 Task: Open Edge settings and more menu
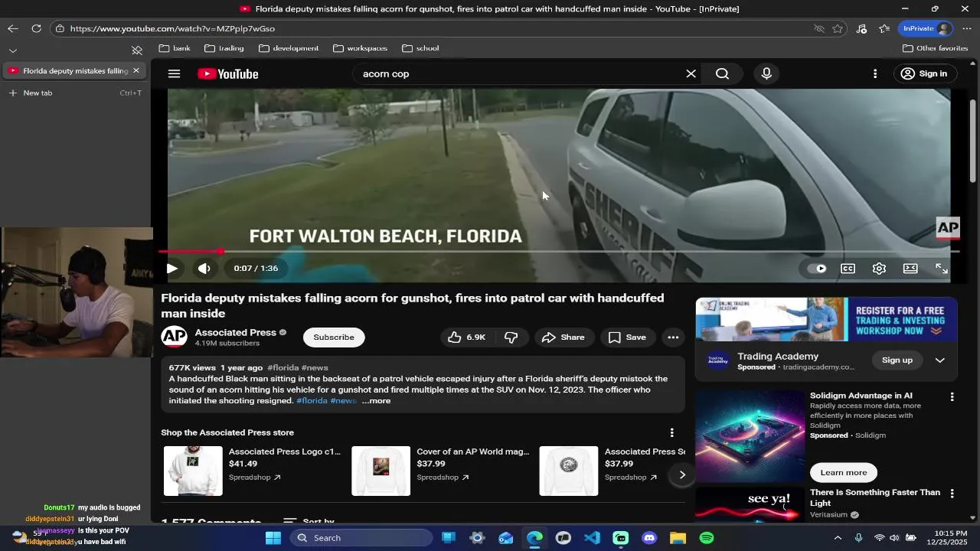pyautogui.click(x=967, y=28)
